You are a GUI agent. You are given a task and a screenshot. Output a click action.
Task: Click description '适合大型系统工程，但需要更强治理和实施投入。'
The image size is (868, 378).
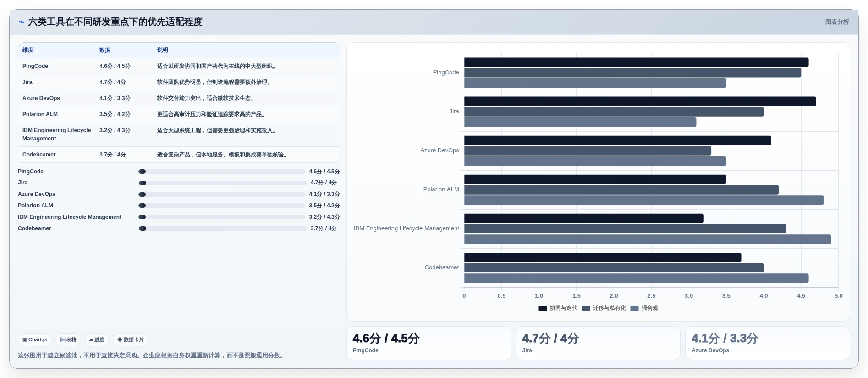click(217, 130)
